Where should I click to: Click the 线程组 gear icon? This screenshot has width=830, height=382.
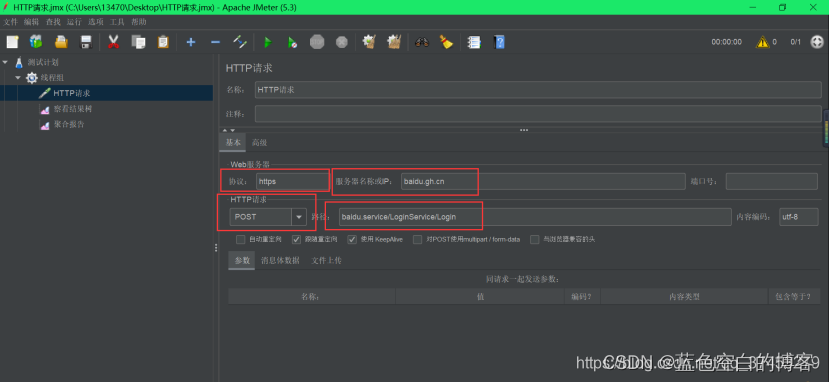pos(32,78)
